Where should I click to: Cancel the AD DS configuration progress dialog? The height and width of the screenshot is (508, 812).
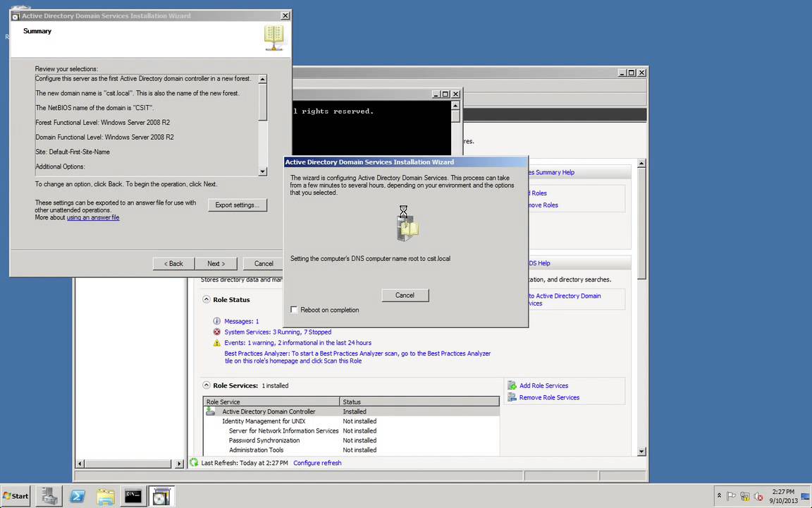pos(405,295)
